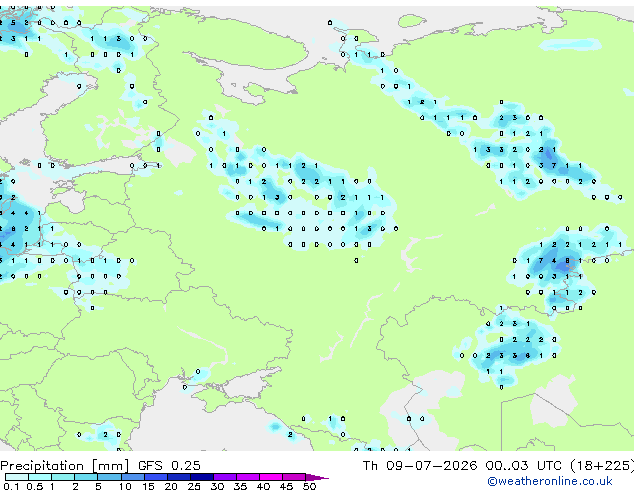Click the 35–40 mm legend swatch

pos(247,477)
